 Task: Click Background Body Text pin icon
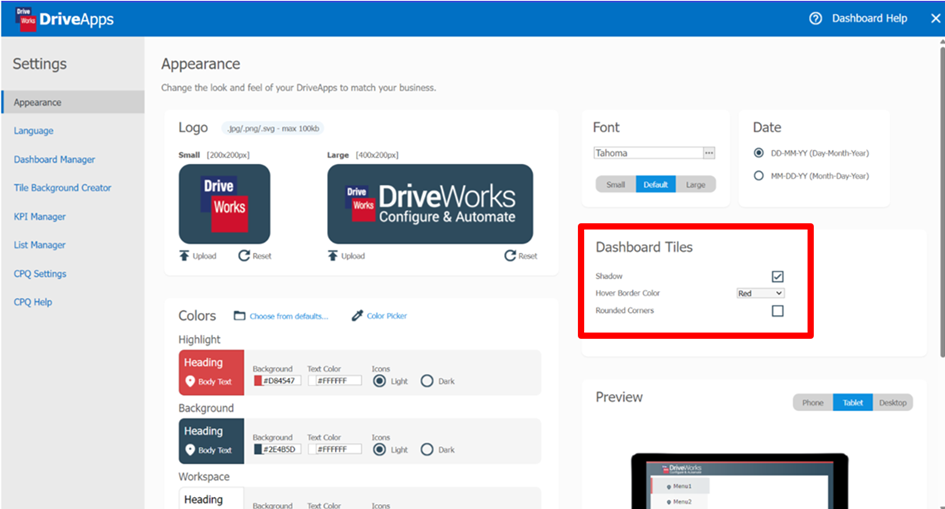click(x=190, y=450)
